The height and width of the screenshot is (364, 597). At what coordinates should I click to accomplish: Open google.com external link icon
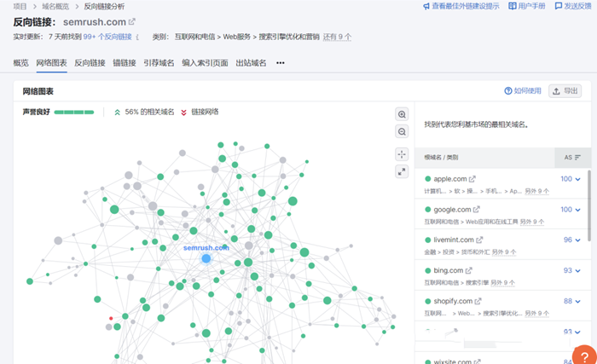coord(476,210)
